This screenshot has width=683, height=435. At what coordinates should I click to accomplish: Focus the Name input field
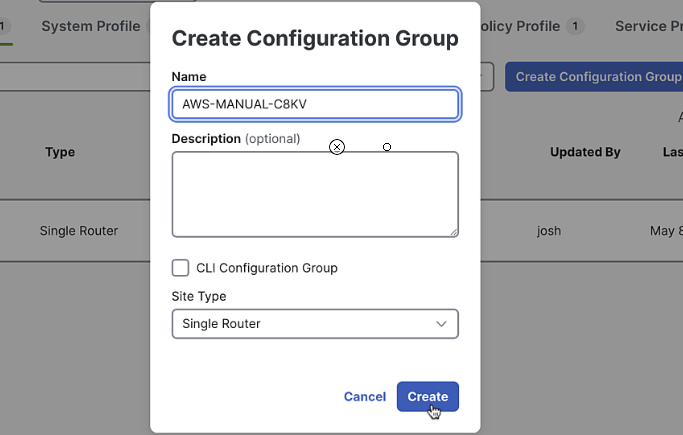[314, 104]
